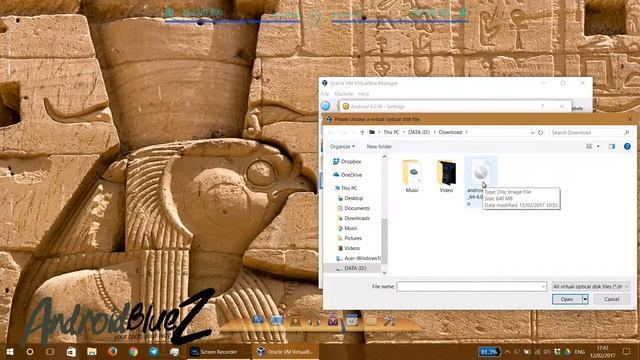The height and width of the screenshot is (360, 640).
Task: Toggle the preview pane icon
Action: pyautogui.click(x=611, y=146)
